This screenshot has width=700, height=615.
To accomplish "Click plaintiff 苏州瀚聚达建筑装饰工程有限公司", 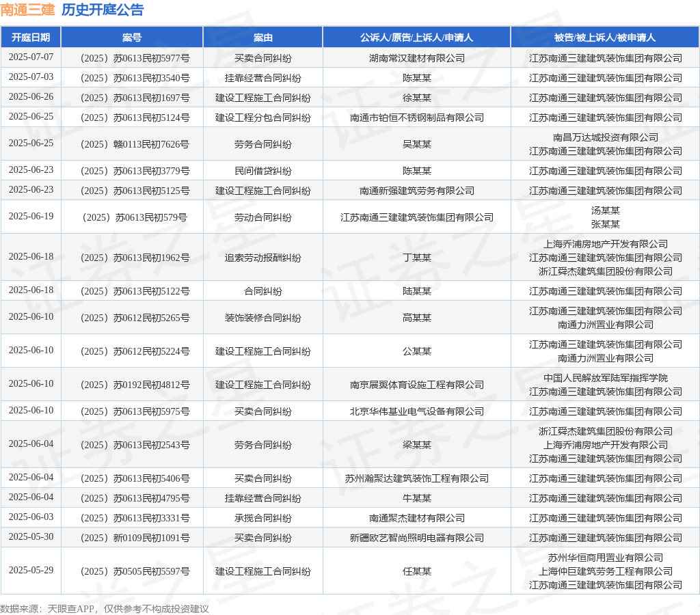I will [x=417, y=478].
